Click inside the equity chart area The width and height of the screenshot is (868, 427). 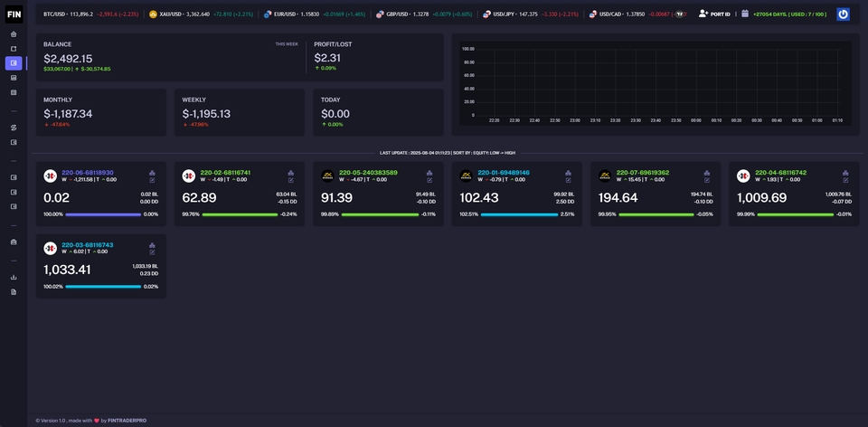[656, 83]
